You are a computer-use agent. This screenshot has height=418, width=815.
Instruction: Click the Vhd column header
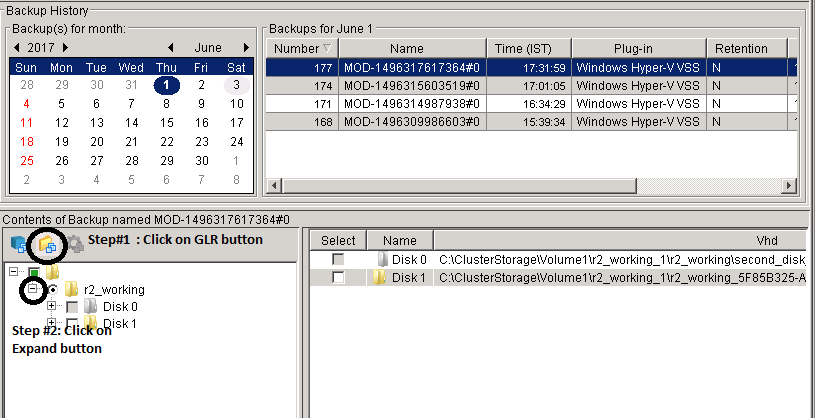coord(621,241)
